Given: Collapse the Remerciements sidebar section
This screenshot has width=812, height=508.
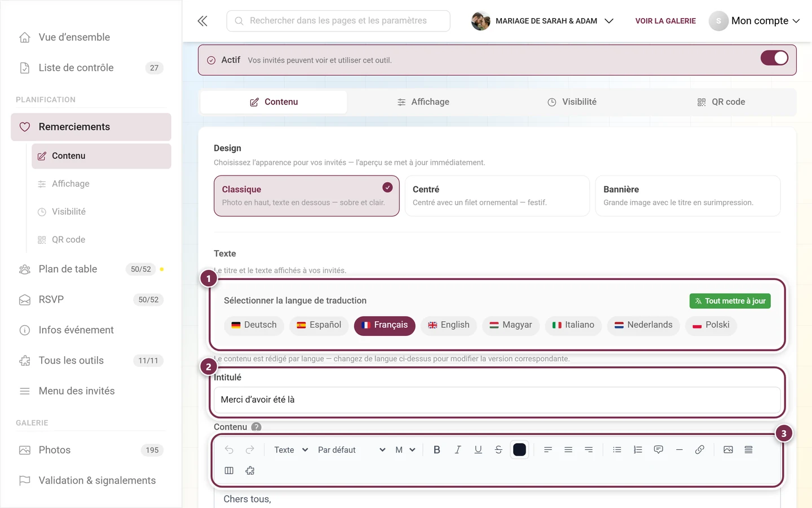Looking at the screenshot, I should (x=91, y=127).
